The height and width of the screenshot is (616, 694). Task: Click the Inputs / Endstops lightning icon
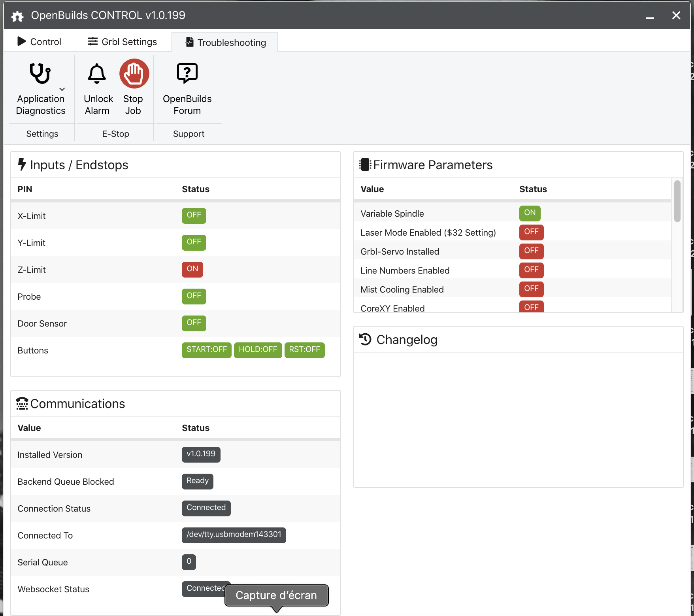22,164
